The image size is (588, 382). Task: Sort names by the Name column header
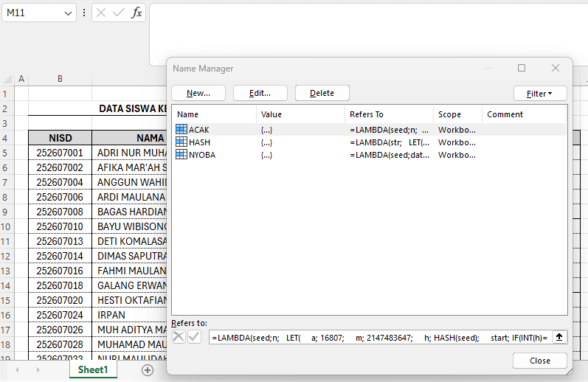click(214, 114)
